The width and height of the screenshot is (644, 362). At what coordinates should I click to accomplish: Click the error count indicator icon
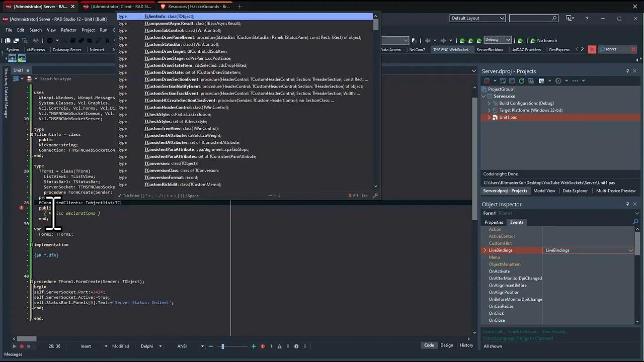pyautogui.click(x=262, y=346)
